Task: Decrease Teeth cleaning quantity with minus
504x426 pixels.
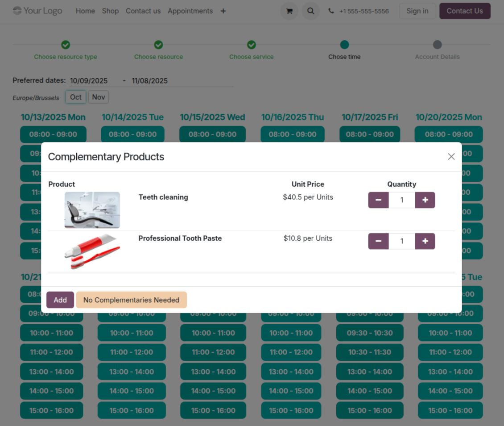Action: point(378,200)
